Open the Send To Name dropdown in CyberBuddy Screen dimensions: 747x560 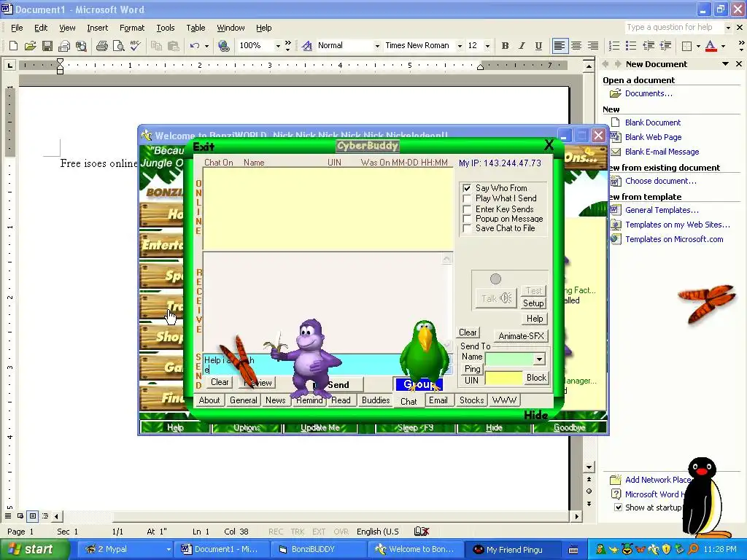tap(539, 359)
